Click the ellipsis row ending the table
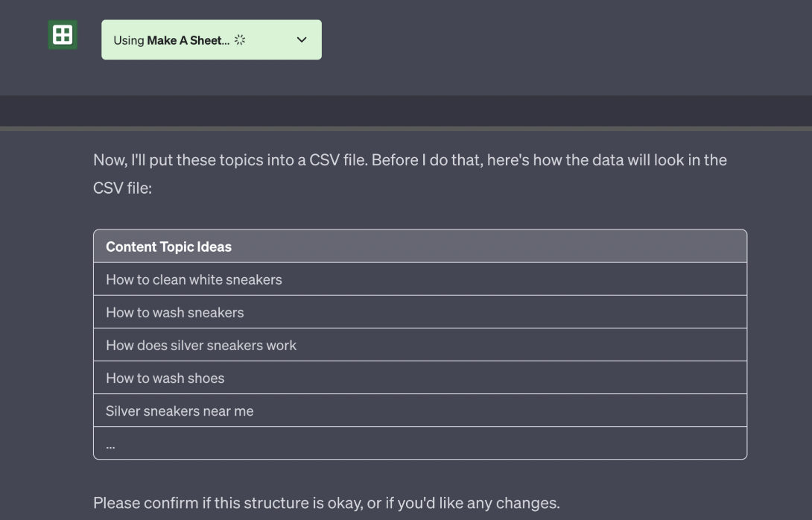Screen dimensions: 812x520 tap(110, 444)
